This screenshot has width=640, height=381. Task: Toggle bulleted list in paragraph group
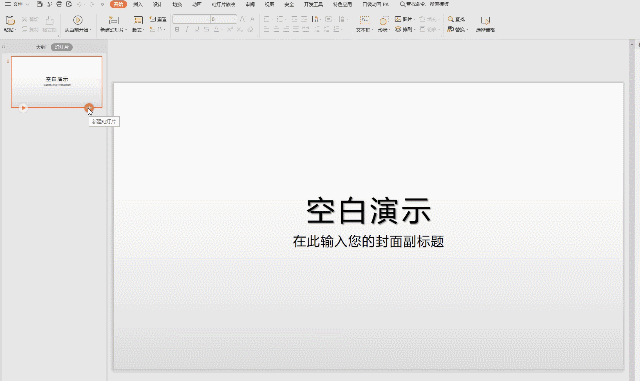267,19
